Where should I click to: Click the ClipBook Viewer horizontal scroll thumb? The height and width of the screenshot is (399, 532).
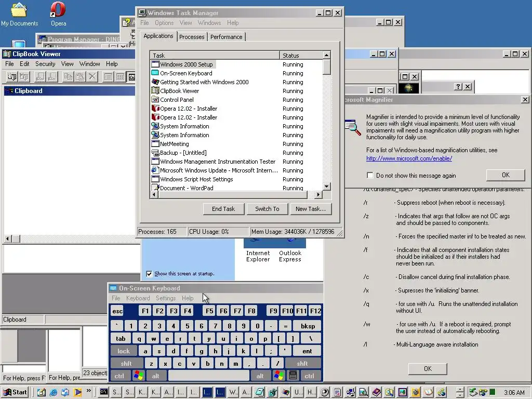pyautogui.click(x=16, y=239)
